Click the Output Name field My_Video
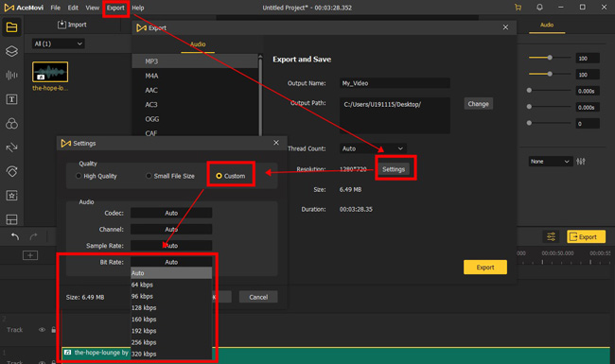 [x=395, y=83]
